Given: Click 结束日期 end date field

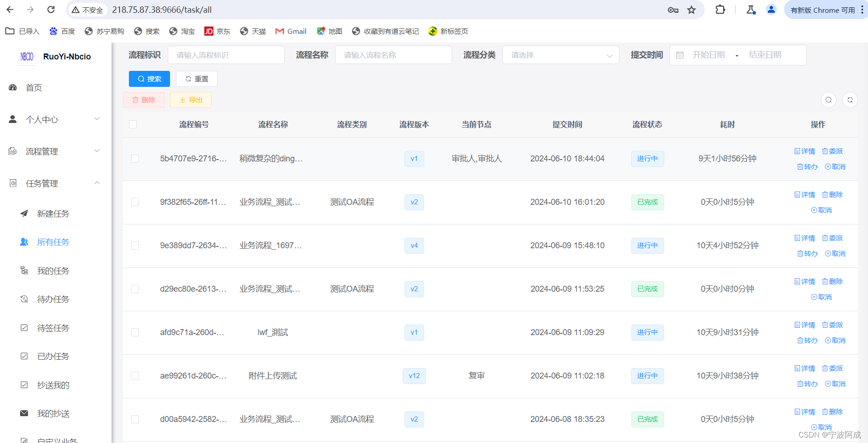Looking at the screenshot, I should tap(765, 55).
